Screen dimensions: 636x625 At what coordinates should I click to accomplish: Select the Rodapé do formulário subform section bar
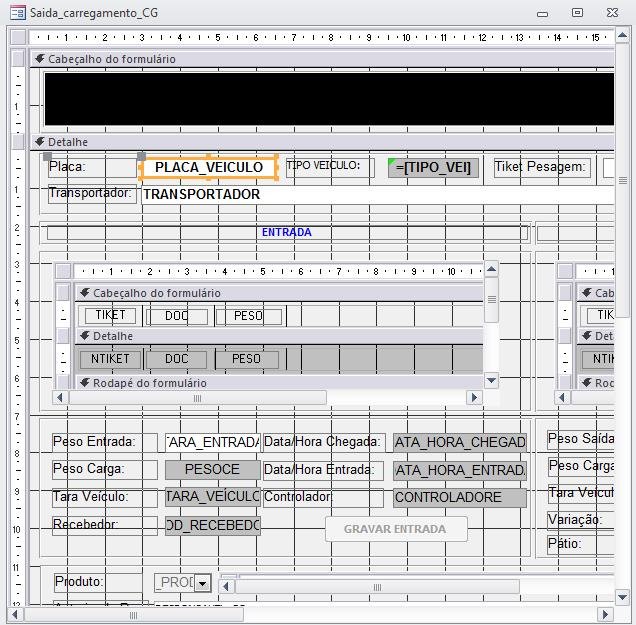(x=280, y=383)
